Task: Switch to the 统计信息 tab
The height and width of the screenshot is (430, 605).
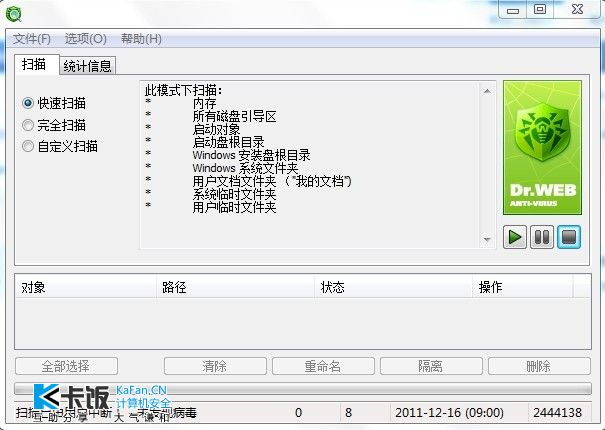Action: [x=88, y=66]
